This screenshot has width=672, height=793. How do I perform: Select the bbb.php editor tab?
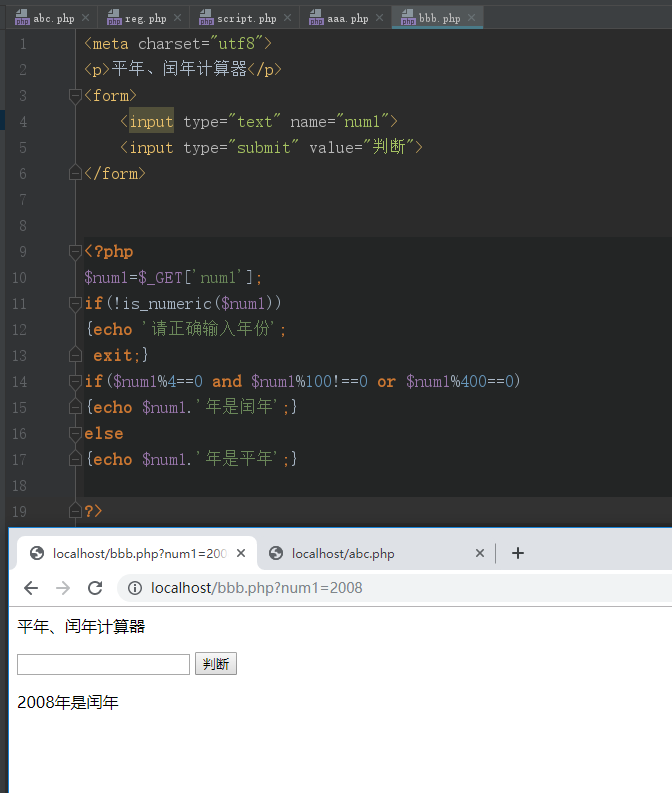point(437,18)
